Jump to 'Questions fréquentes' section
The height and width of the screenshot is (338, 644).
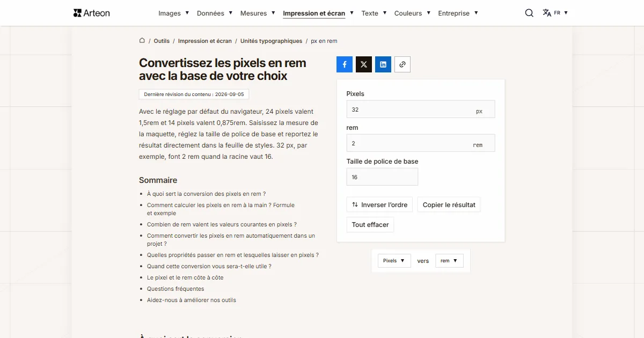[175, 289]
